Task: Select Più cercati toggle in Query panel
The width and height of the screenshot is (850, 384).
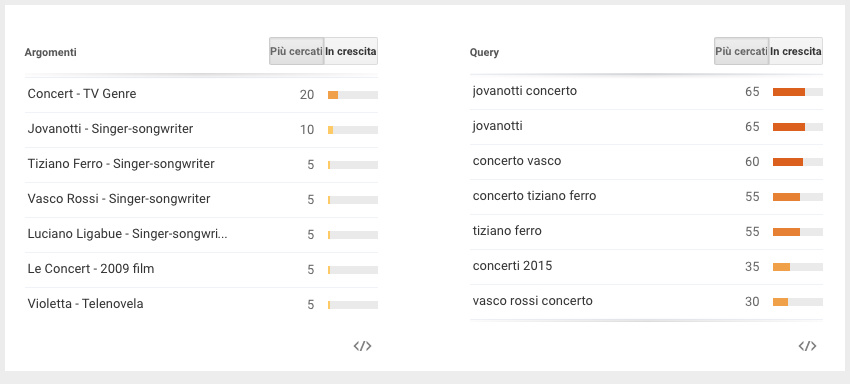Action: coord(741,51)
